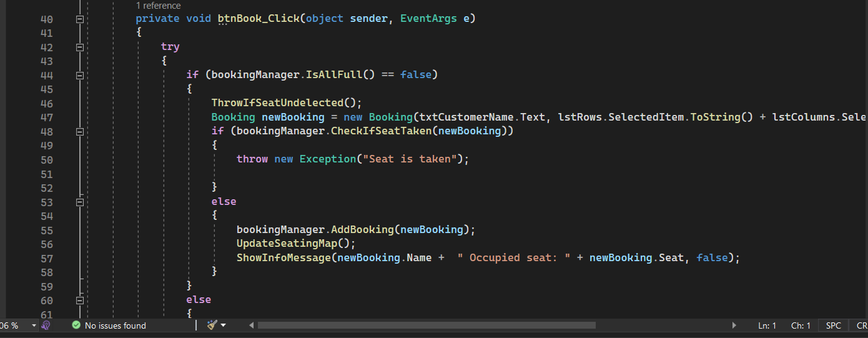Screen dimensions: 868x338
Task: Click the Ch: 1 character indicator
Action: click(x=801, y=326)
